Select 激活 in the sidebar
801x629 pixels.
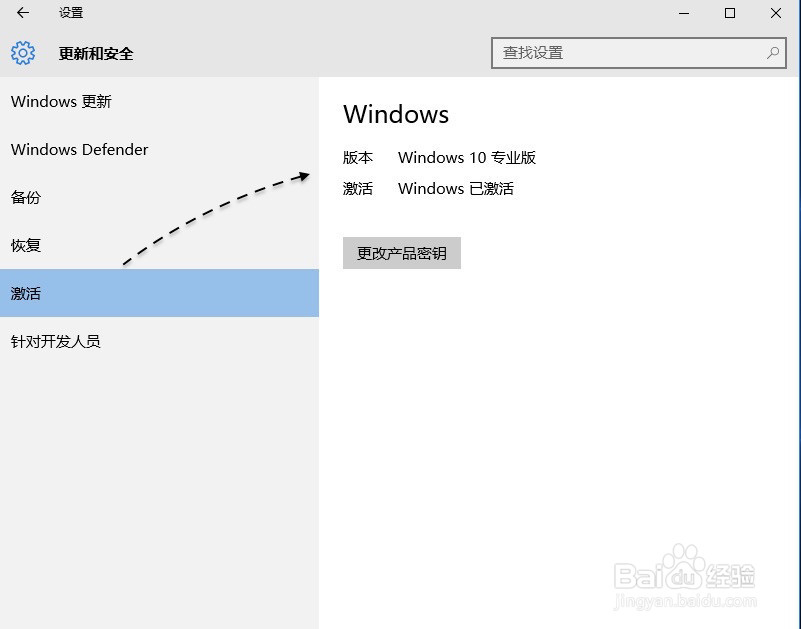click(159, 293)
